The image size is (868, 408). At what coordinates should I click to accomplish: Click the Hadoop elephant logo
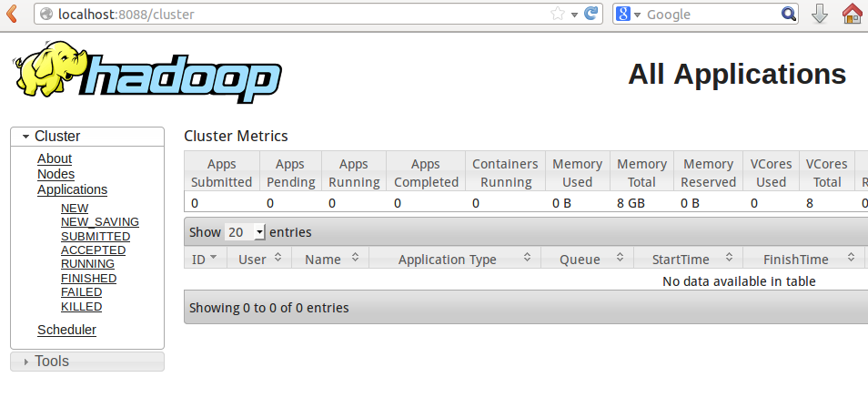tap(147, 72)
